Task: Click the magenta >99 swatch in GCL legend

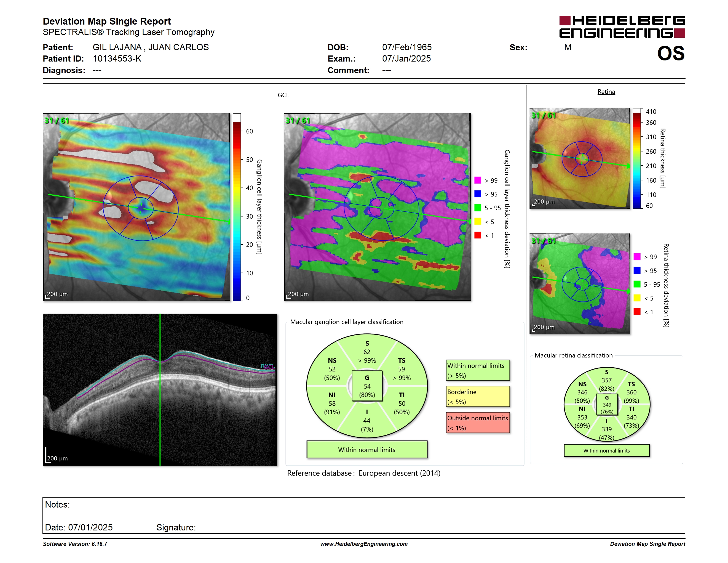Action: point(478,180)
